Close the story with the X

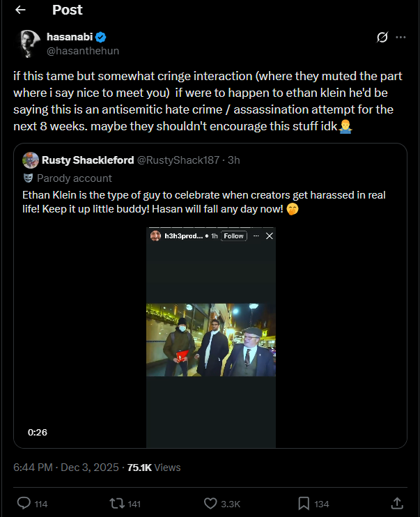[270, 236]
